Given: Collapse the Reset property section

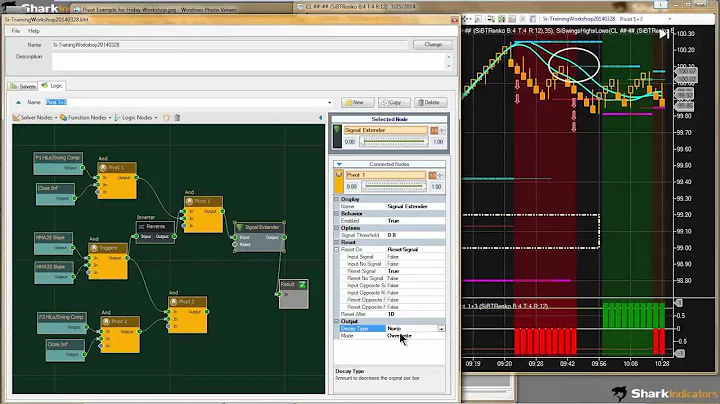Looking at the screenshot, I should pyautogui.click(x=337, y=242).
